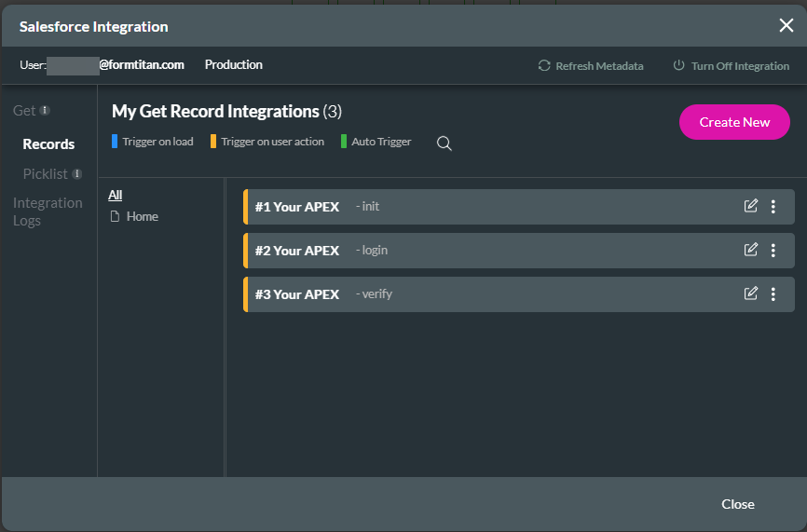
Task: Click the @formtitan.com user email text
Action: click(x=142, y=64)
